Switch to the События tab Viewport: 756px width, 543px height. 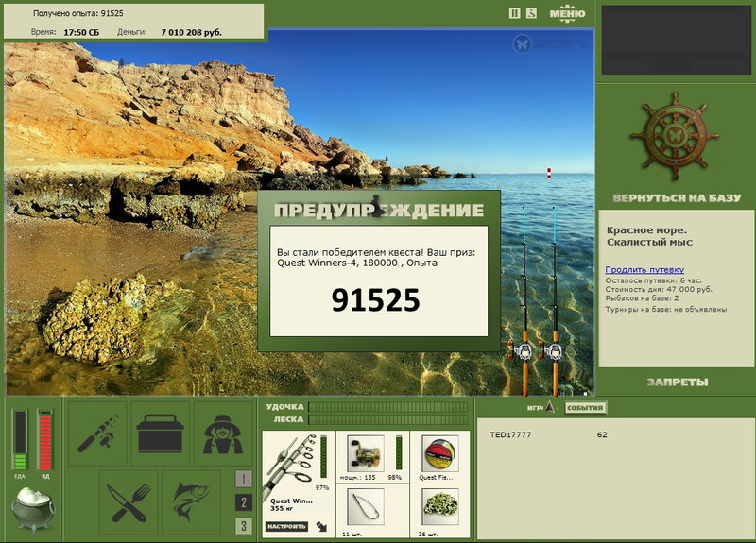coord(585,408)
